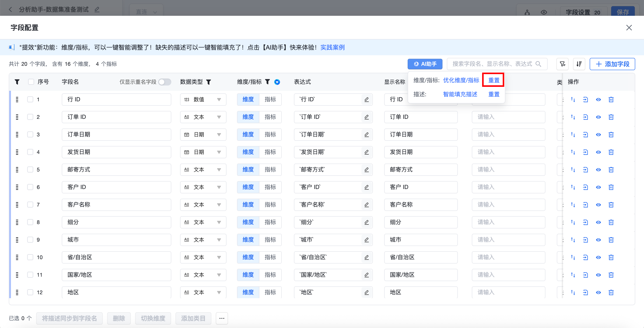Screen dimensions: 644x328
Task: Edit expression pencil in 订单日期 row
Action: 366,135
